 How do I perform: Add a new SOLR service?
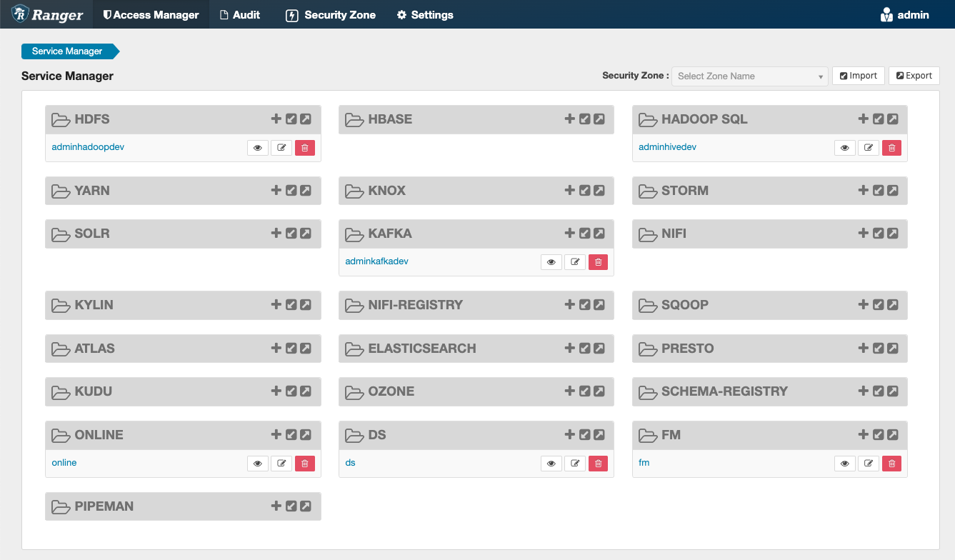(x=276, y=234)
